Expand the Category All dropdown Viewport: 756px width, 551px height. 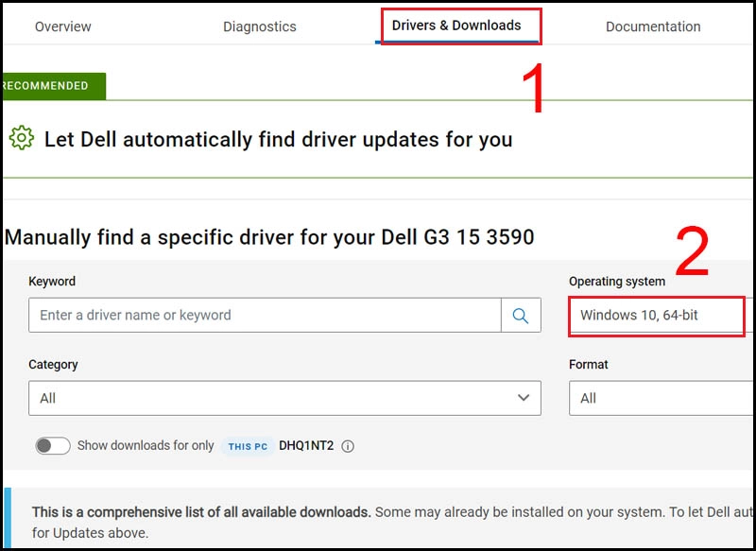click(x=284, y=398)
